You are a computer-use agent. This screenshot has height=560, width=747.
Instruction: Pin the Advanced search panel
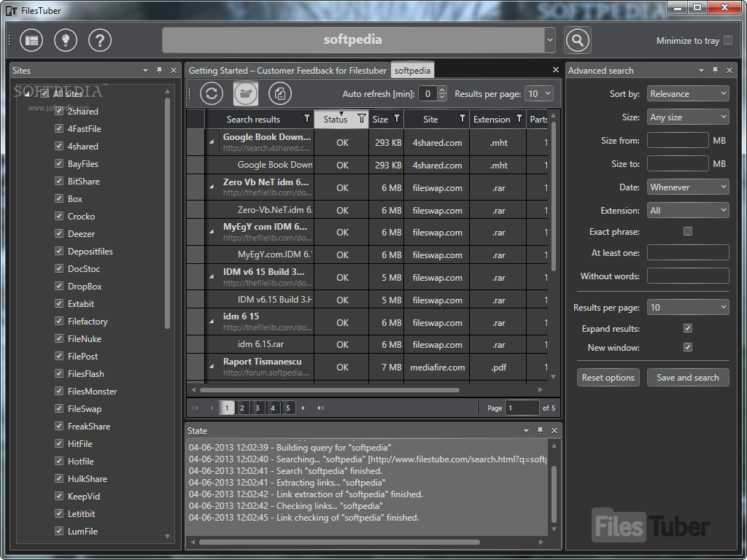coord(715,71)
